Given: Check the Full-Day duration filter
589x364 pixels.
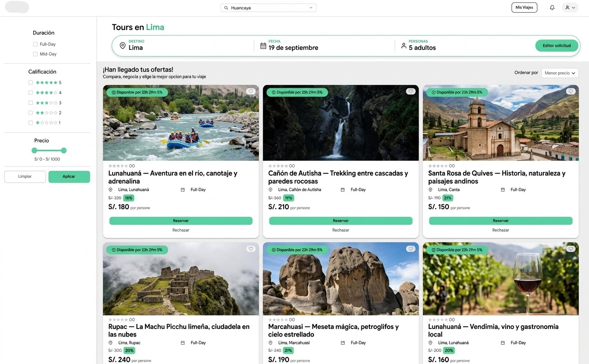Looking at the screenshot, I should 35,44.
